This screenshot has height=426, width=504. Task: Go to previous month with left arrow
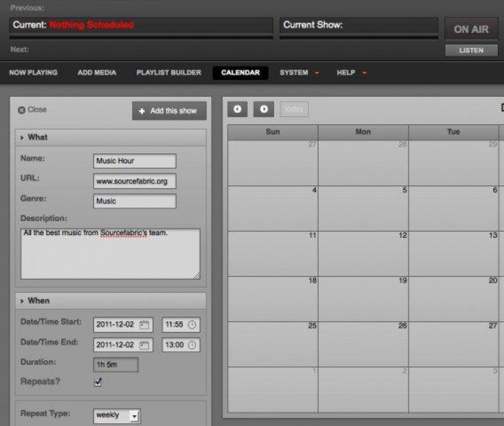pos(237,110)
